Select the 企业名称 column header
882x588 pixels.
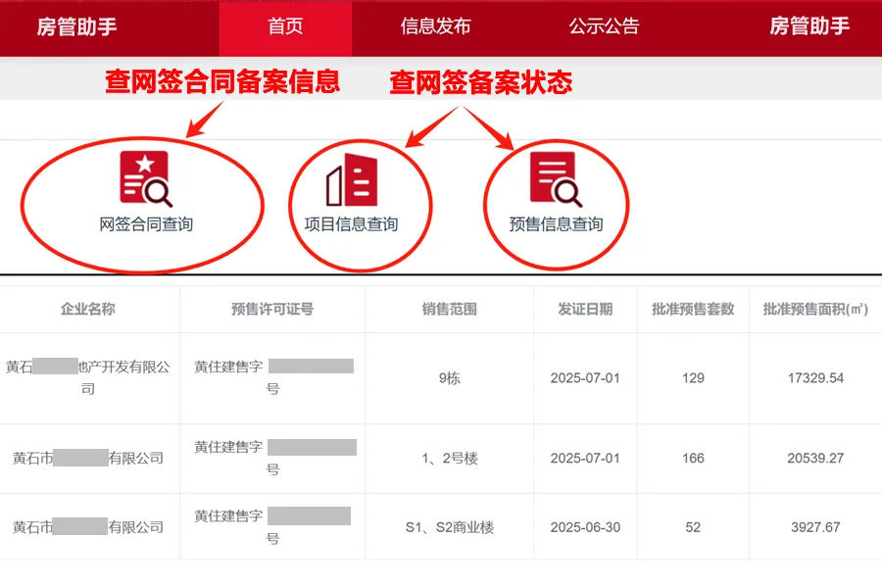pos(88,309)
